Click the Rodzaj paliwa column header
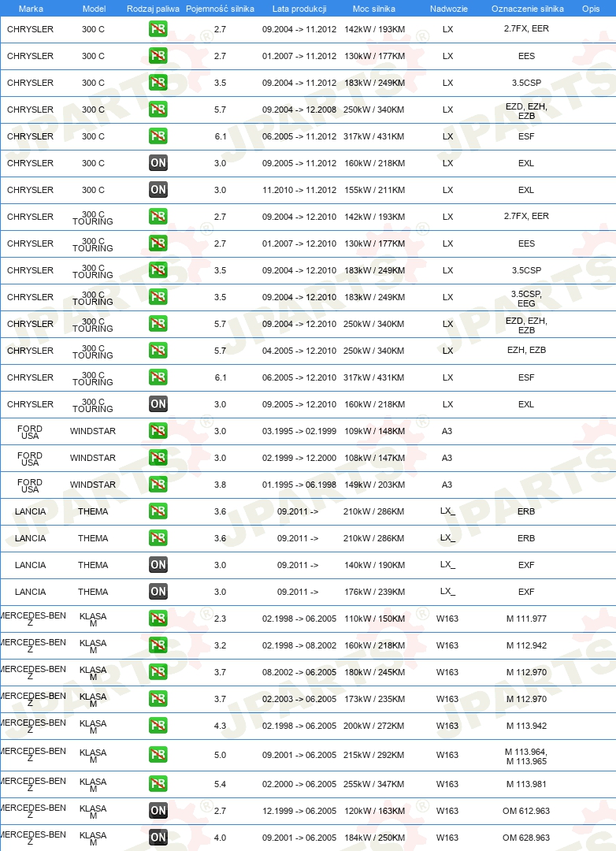The height and width of the screenshot is (851, 616). pyautogui.click(x=153, y=9)
